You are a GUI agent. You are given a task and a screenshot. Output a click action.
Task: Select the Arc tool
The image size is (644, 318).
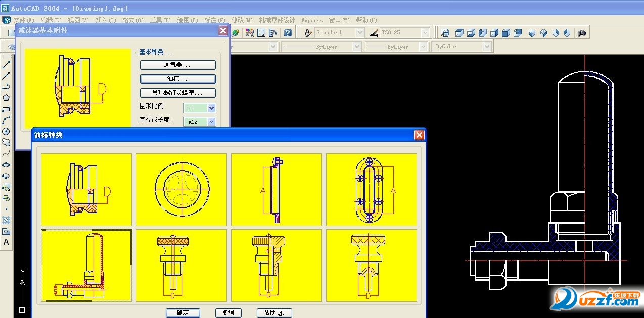click(6, 120)
